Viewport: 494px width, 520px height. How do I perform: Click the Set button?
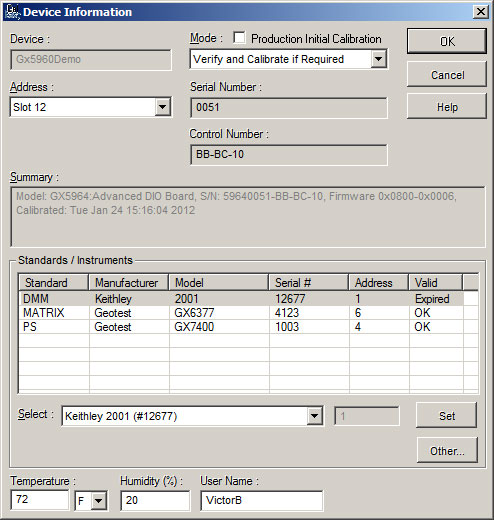[x=447, y=415]
